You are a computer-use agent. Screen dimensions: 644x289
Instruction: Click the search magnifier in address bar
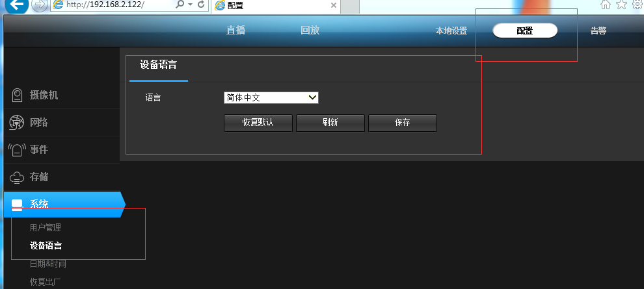tap(180, 5)
